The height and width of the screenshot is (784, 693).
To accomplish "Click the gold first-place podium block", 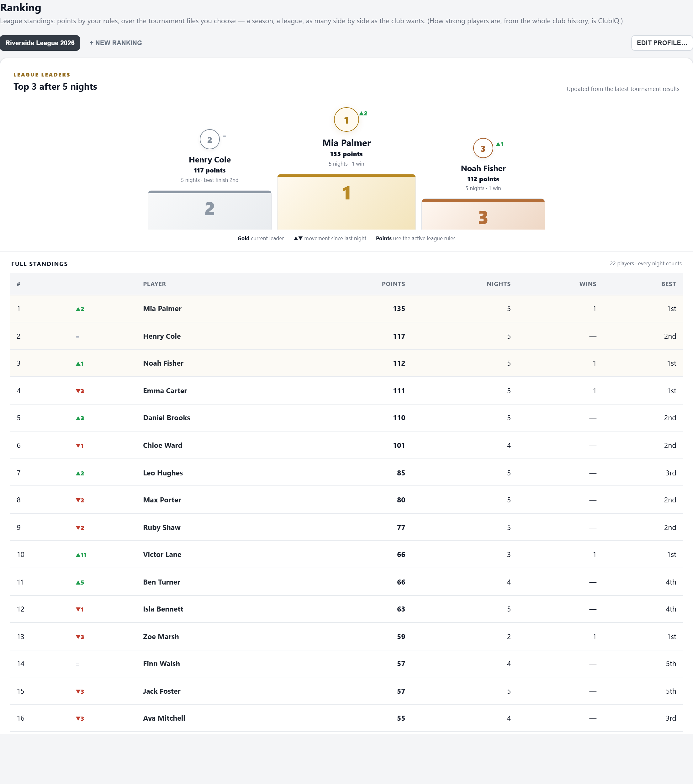I will [x=346, y=202].
